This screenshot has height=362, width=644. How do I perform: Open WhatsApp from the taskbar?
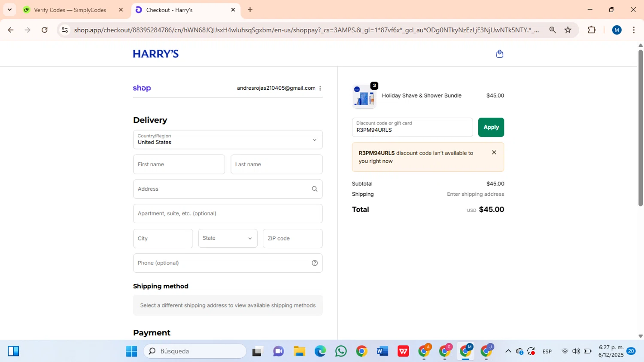pos(341,351)
